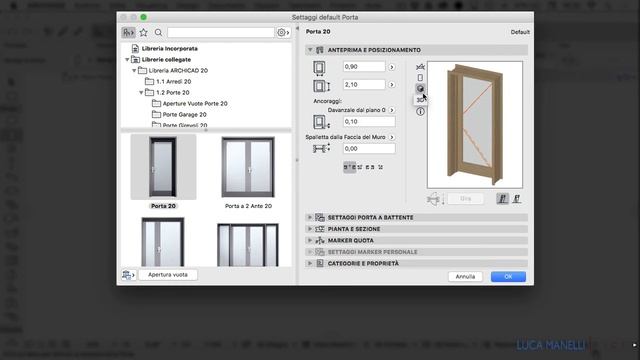Image resolution: width=640 pixels, height=360 pixels.
Task: Open the load object dropdown icon
Action: pos(128,275)
